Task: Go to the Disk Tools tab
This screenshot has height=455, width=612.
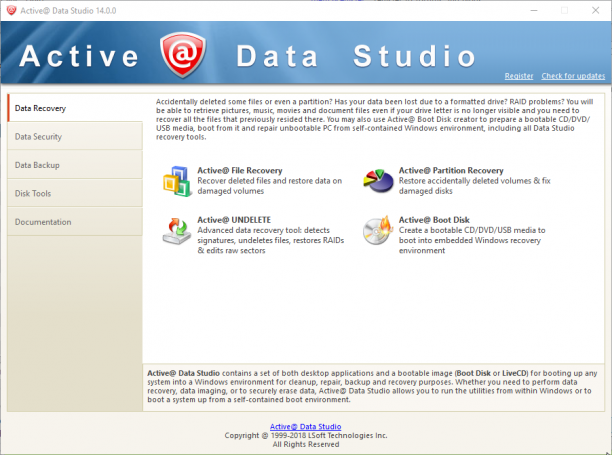Action: pos(75,194)
